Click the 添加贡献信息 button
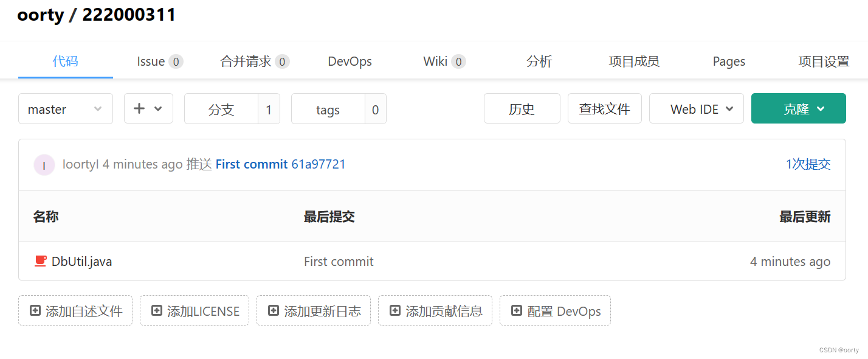This screenshot has height=359, width=868. coord(435,311)
